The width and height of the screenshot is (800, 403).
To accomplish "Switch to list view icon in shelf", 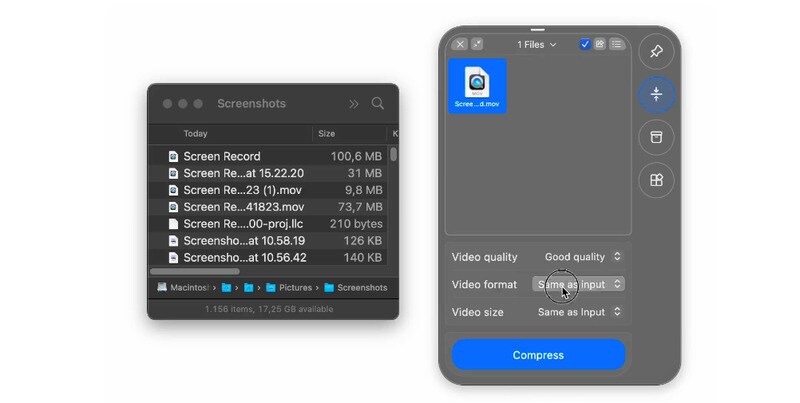I will (x=616, y=44).
